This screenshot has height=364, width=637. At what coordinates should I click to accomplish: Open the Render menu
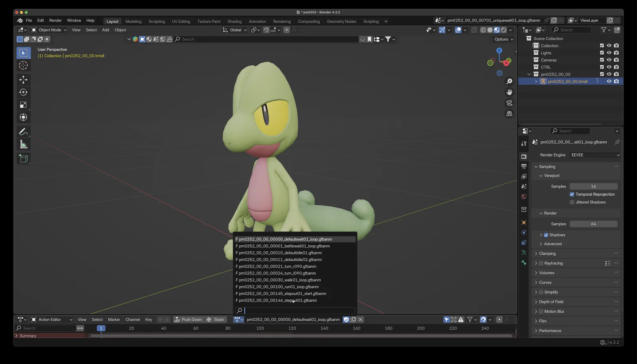pos(55,20)
